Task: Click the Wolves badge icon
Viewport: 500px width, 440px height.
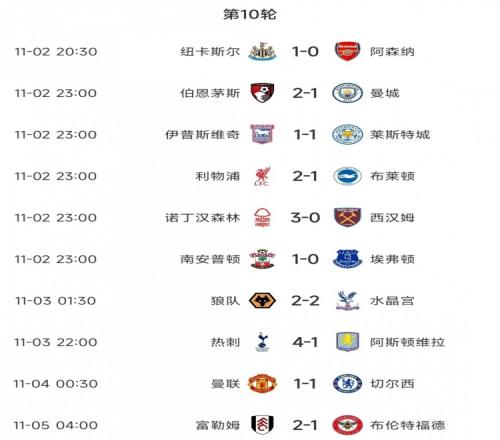Action: point(262,301)
